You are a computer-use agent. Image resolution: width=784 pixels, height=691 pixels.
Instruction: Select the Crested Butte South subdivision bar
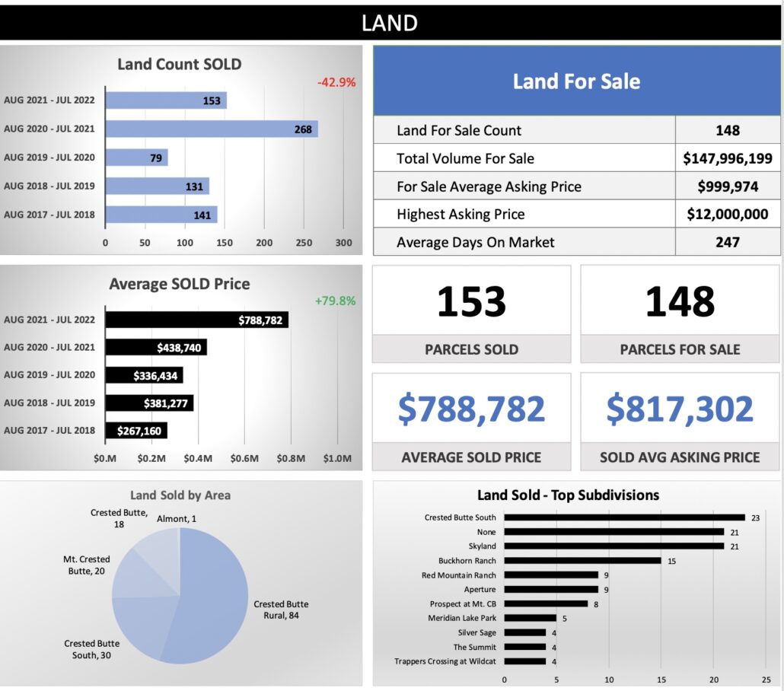coord(623,517)
